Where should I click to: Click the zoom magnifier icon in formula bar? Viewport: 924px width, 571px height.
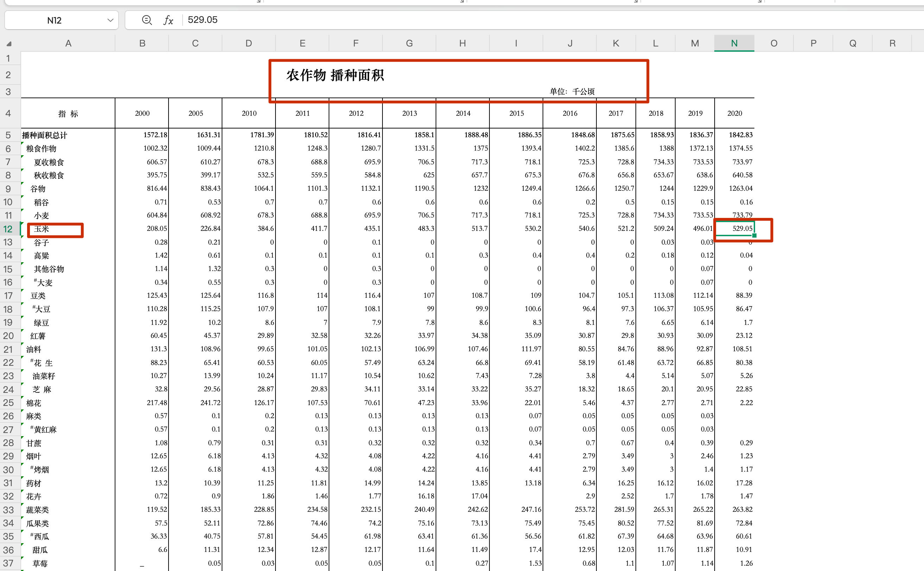pyautogui.click(x=146, y=20)
